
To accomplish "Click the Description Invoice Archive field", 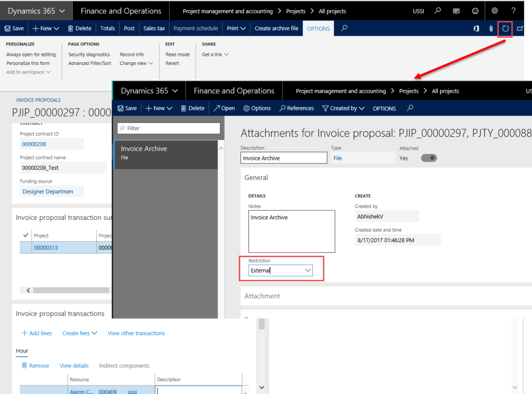I will [284, 158].
